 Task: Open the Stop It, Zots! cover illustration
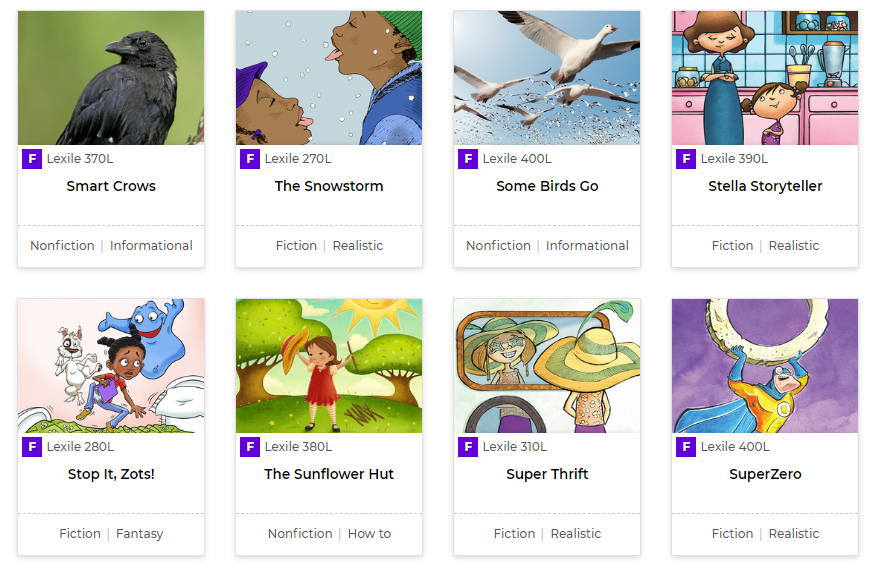111,366
